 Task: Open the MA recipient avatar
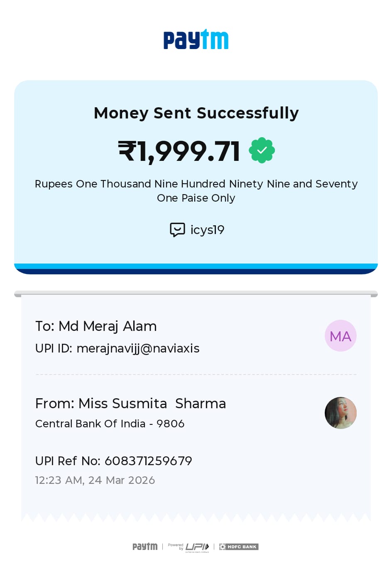341,336
